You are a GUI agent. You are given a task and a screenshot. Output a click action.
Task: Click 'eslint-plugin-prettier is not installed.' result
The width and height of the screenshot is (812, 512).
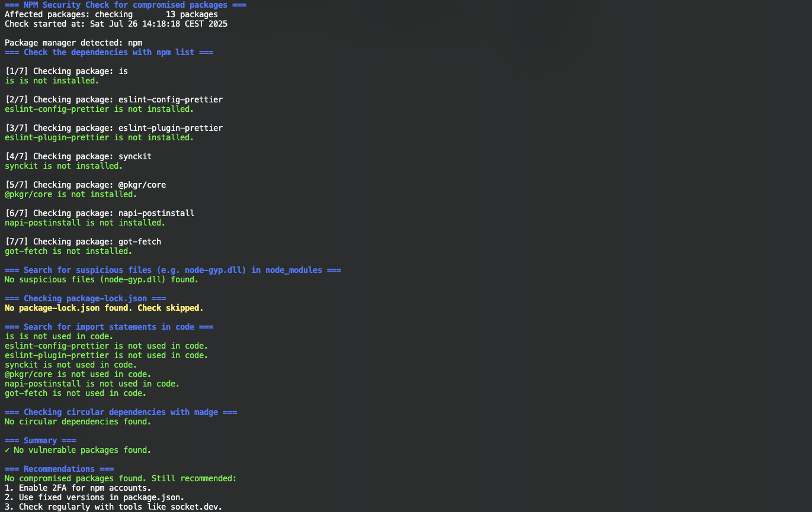point(100,137)
